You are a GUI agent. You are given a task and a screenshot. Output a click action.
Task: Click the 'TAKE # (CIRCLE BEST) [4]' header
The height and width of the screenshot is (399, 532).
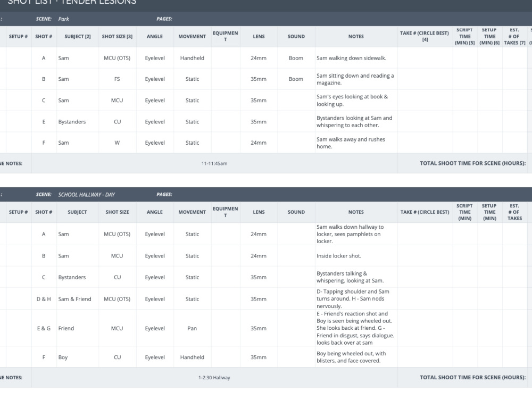tap(425, 36)
